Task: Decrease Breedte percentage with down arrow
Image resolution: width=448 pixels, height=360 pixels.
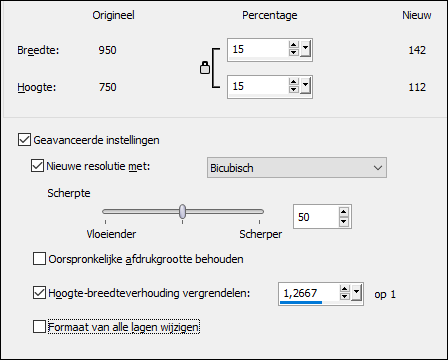Action: point(293,53)
